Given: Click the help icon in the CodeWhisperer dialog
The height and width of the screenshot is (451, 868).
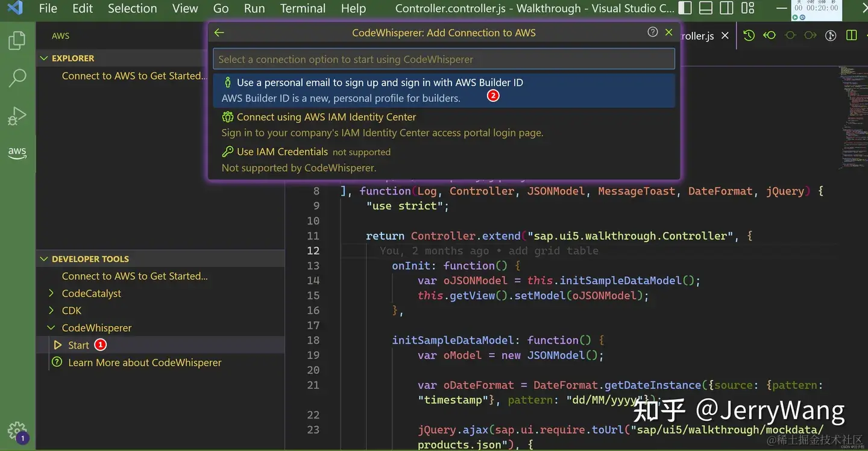Looking at the screenshot, I should point(652,32).
